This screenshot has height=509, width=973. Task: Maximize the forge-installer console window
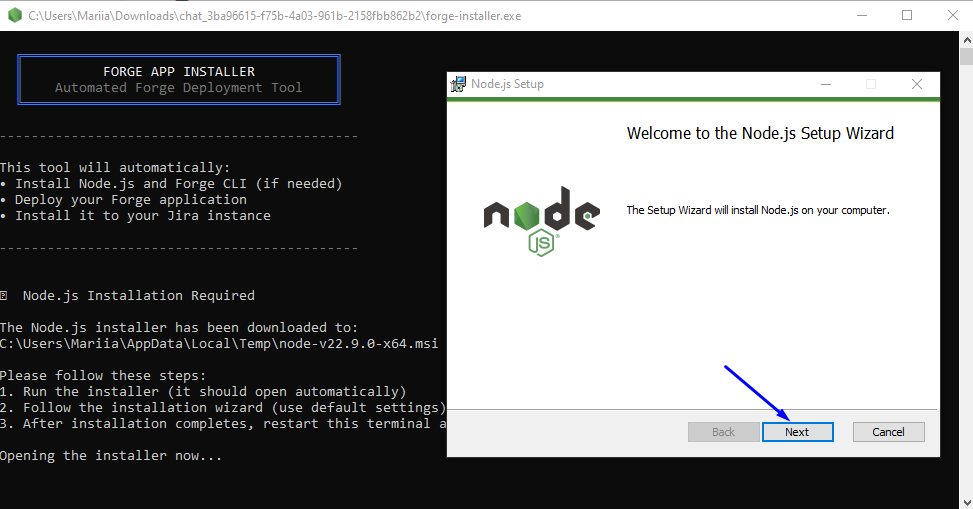(907, 15)
